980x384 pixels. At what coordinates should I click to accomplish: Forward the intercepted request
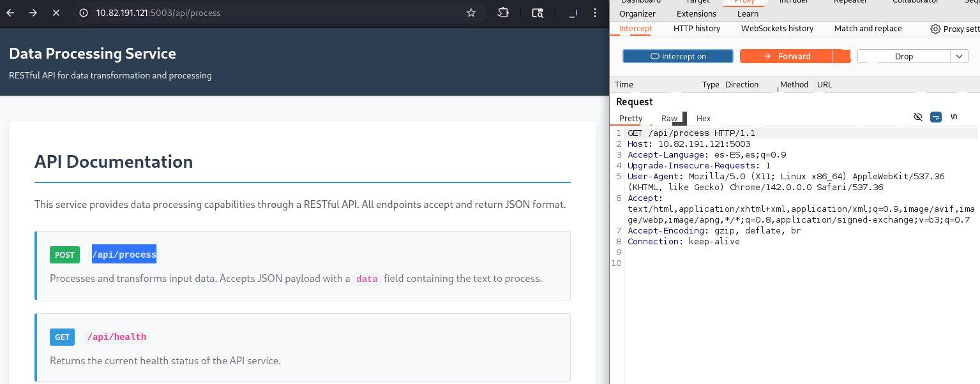point(787,56)
